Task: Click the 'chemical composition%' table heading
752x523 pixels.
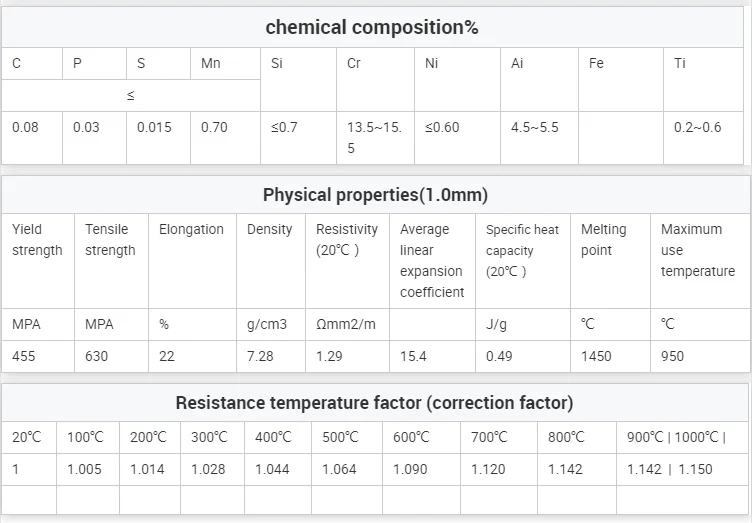Action: coord(372,27)
